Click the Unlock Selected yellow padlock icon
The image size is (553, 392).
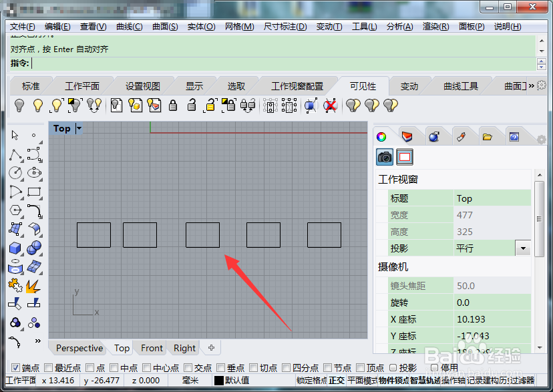[210, 106]
